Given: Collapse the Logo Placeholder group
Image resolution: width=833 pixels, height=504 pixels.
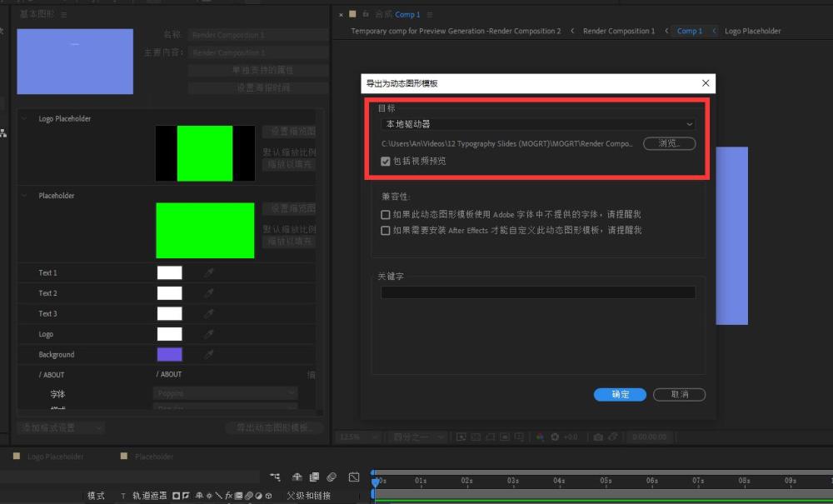Looking at the screenshot, I should 24,118.
